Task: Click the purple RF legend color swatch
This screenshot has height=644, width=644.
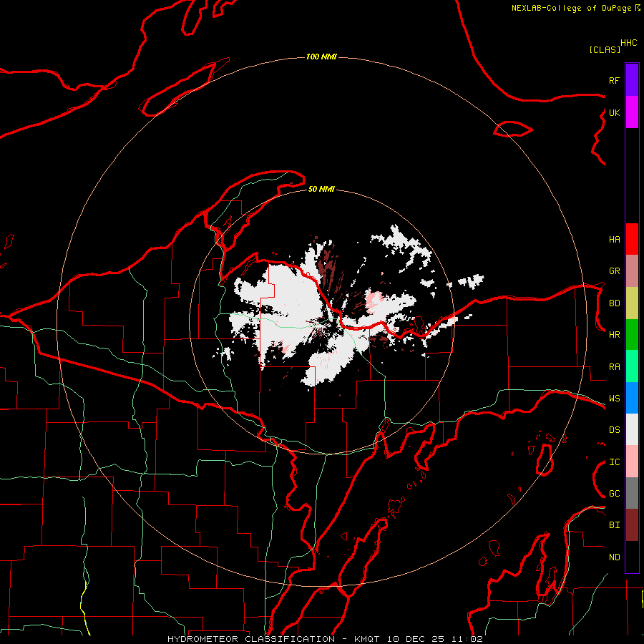Action: tap(632, 80)
